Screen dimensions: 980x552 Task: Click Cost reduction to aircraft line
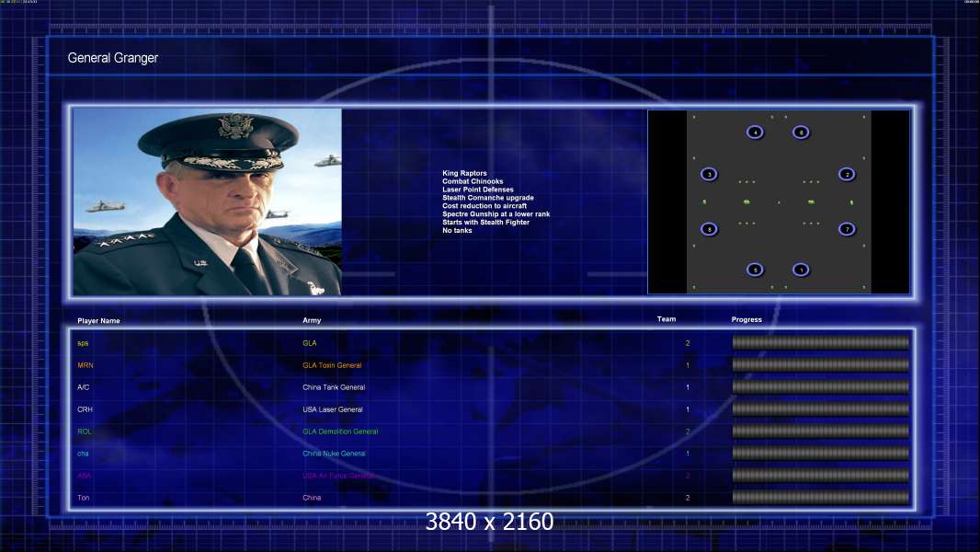[484, 206]
